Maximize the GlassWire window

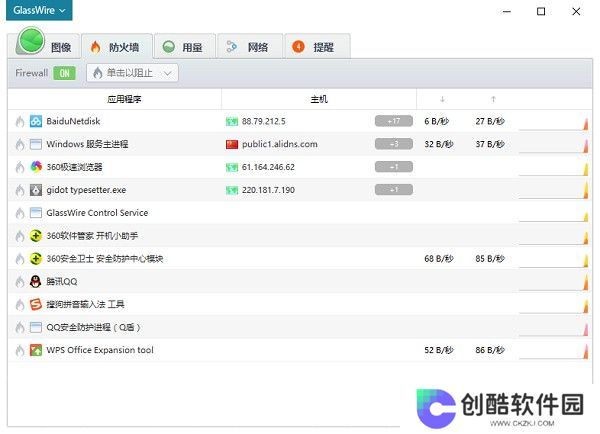click(541, 11)
